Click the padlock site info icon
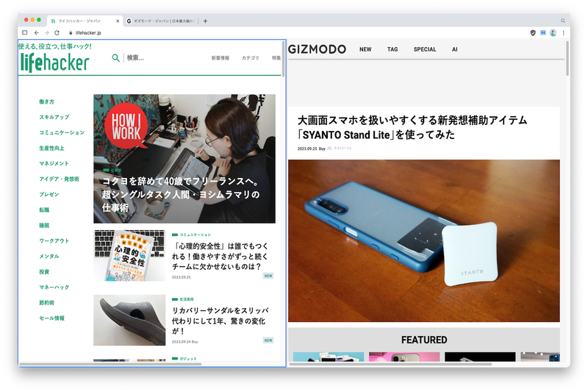 pos(71,33)
